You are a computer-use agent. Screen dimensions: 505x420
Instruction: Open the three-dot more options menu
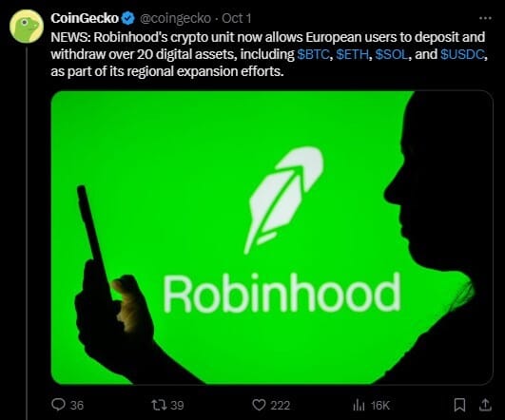(485, 18)
